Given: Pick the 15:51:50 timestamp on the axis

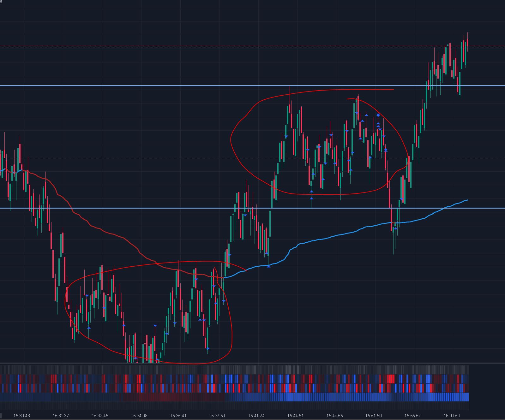Looking at the screenshot, I should pos(374,416).
